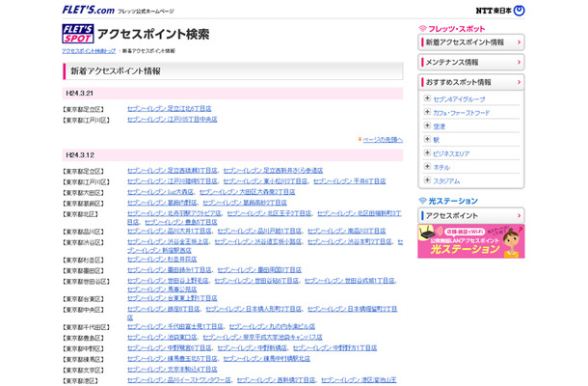Open セブン-イレブン 葛飾高砂2丁目店 link
Viewport: 588px width, 386px height.
click(x=245, y=203)
